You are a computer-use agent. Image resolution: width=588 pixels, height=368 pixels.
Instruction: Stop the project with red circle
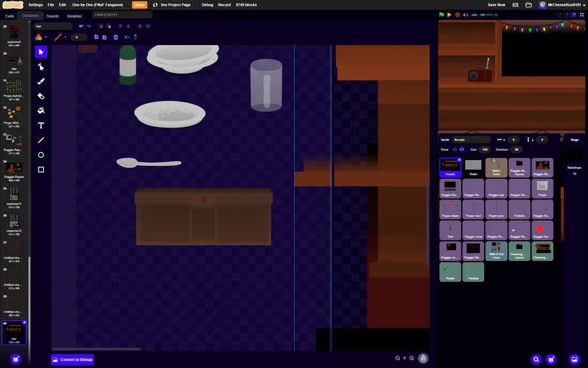click(457, 14)
